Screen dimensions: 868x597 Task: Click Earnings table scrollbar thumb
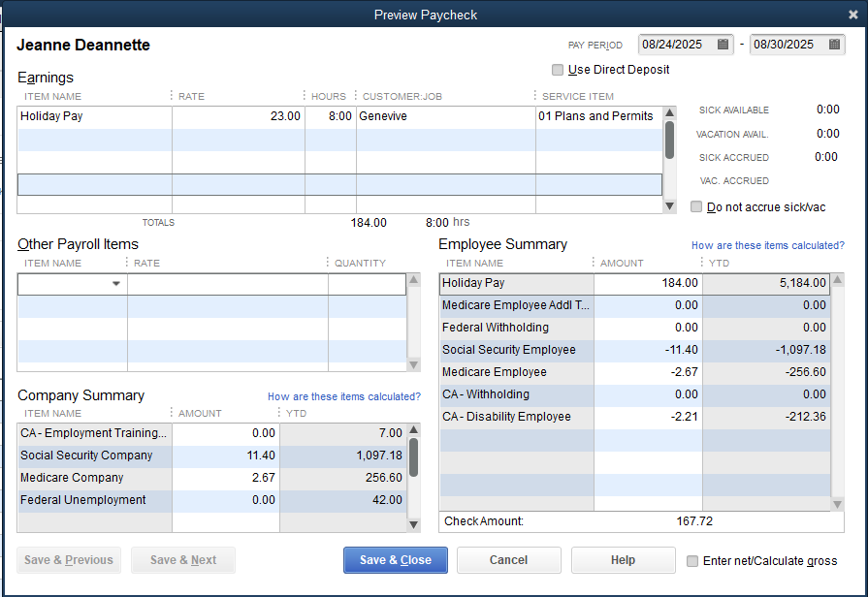coord(669,140)
